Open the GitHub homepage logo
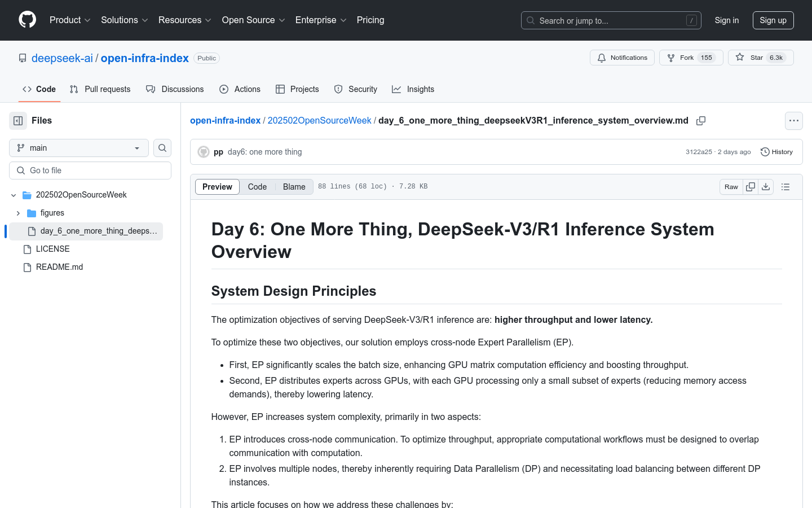This screenshot has height=508, width=812. 27,20
